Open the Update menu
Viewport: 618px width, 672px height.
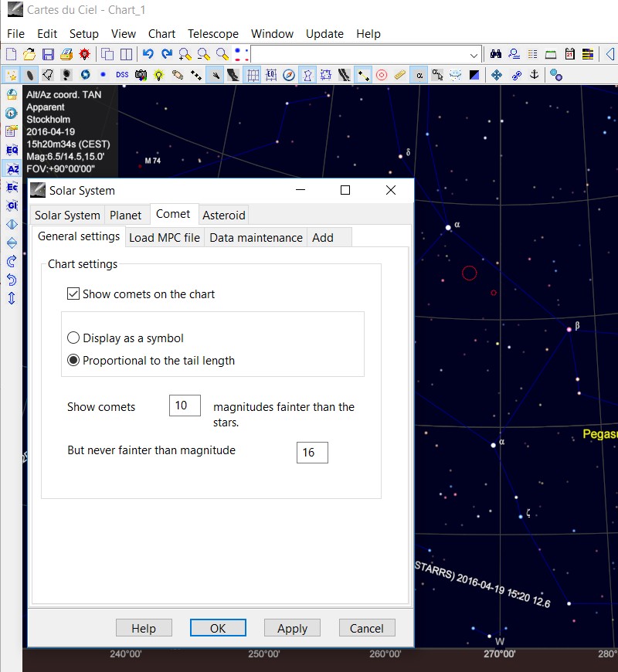pyautogui.click(x=324, y=33)
